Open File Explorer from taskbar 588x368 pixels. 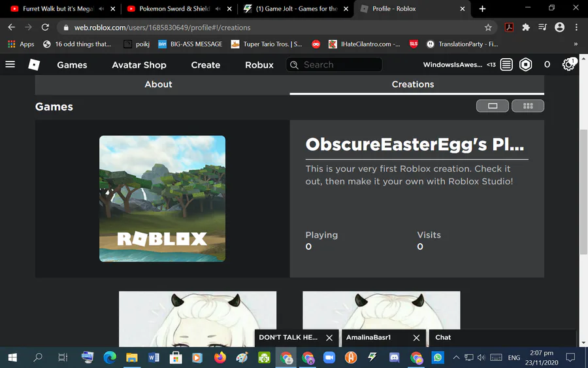tap(131, 358)
